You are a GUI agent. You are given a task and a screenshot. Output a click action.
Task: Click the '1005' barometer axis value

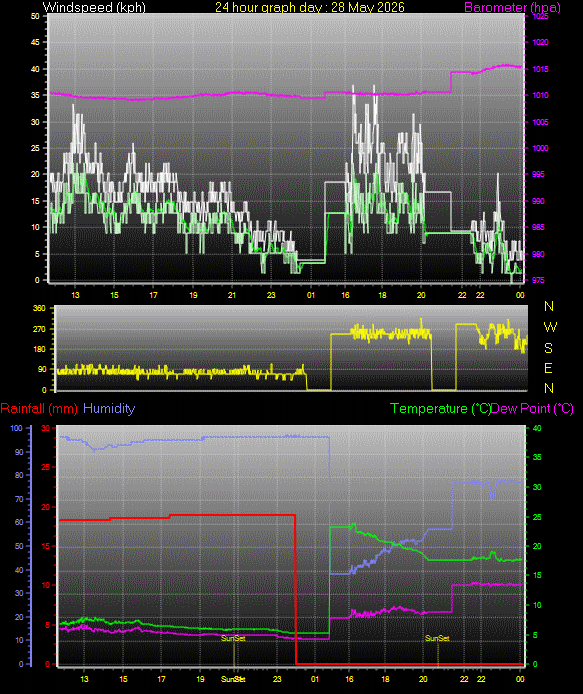point(540,122)
